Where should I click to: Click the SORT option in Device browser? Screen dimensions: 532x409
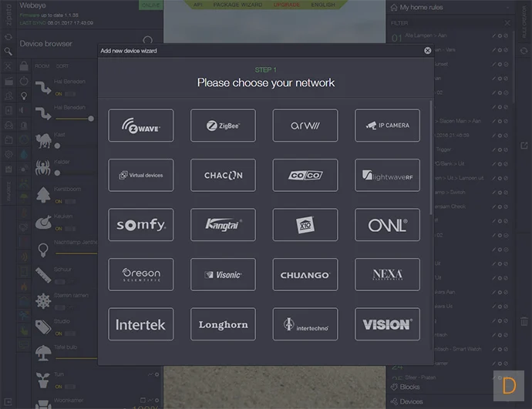tap(62, 66)
